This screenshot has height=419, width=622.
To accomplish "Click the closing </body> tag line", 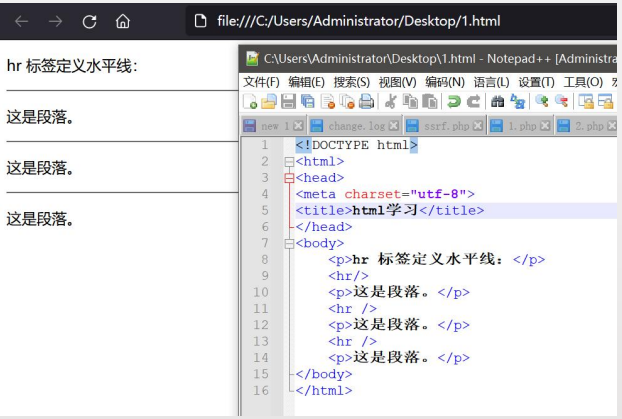I will click(323, 374).
